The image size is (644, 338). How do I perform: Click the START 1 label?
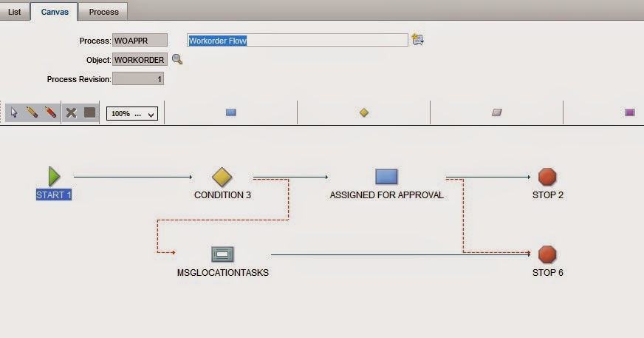(x=54, y=195)
